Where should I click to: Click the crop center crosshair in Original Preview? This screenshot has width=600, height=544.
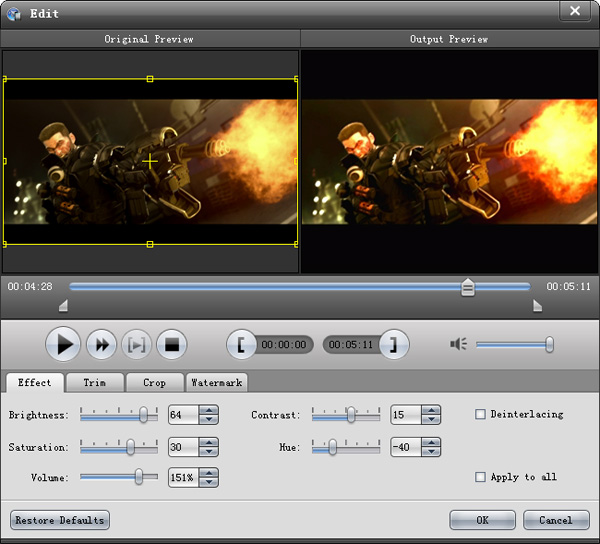150,161
